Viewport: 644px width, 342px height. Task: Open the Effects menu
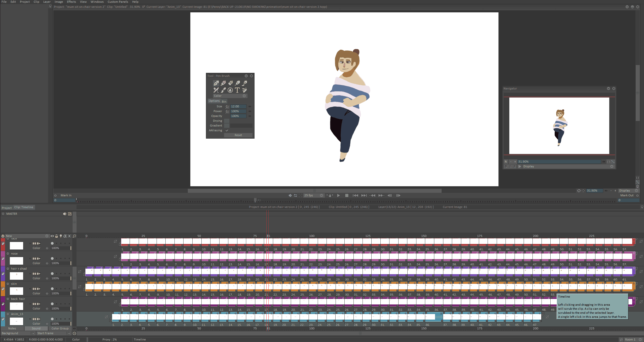tap(71, 2)
